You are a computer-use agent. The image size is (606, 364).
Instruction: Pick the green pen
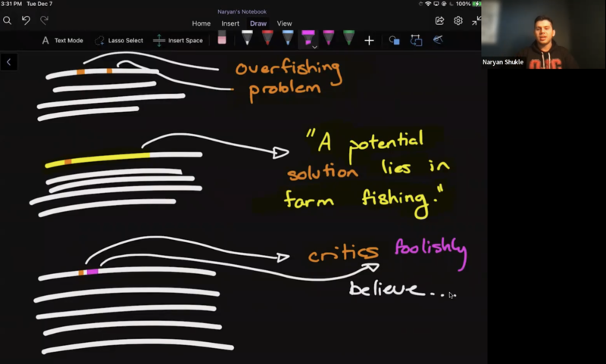click(348, 38)
